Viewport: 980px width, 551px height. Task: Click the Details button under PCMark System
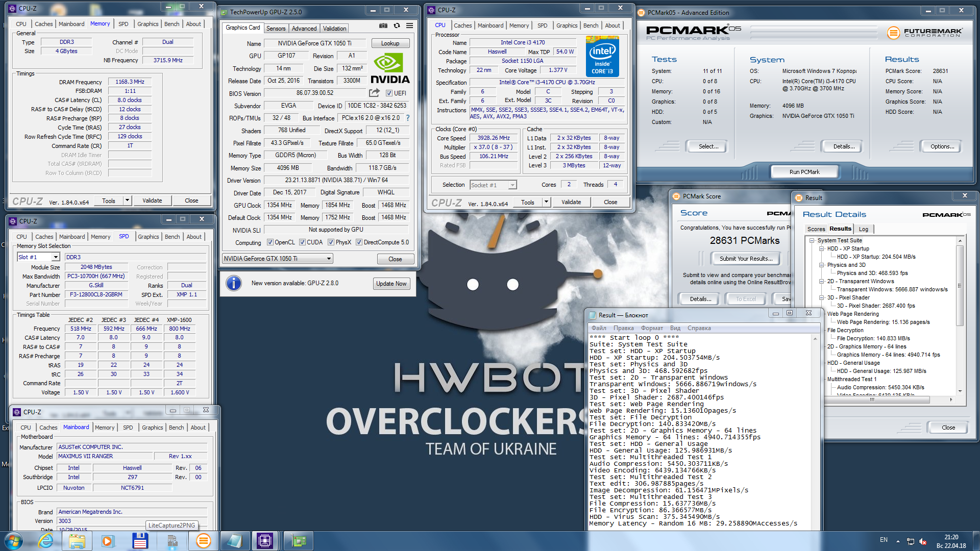pos(844,146)
